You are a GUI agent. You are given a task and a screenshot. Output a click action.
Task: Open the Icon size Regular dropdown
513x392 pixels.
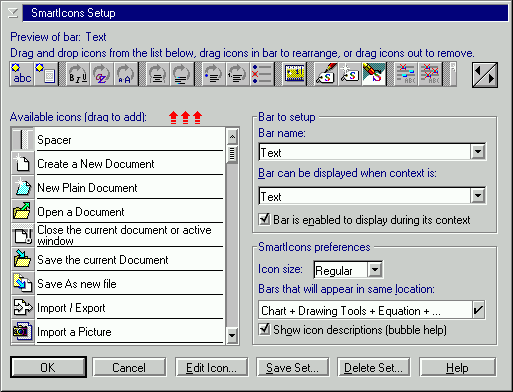pyautogui.click(x=375, y=270)
